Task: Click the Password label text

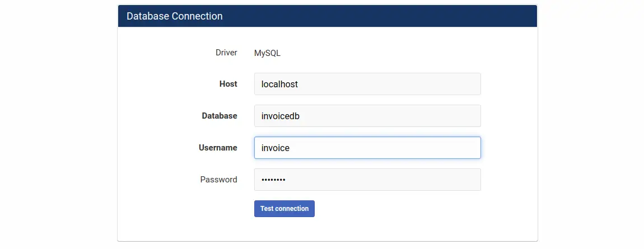Action: click(x=218, y=180)
